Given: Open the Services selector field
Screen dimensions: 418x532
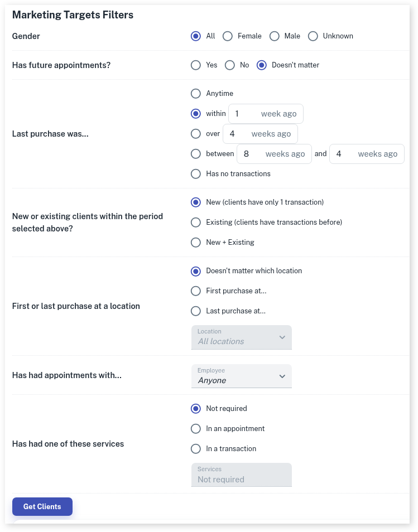Looking at the screenshot, I should (241, 475).
